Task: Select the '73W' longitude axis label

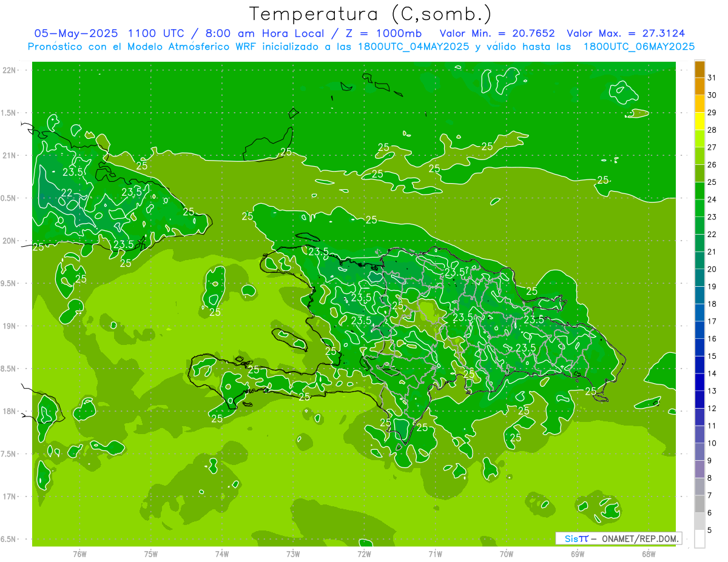Action: (293, 554)
